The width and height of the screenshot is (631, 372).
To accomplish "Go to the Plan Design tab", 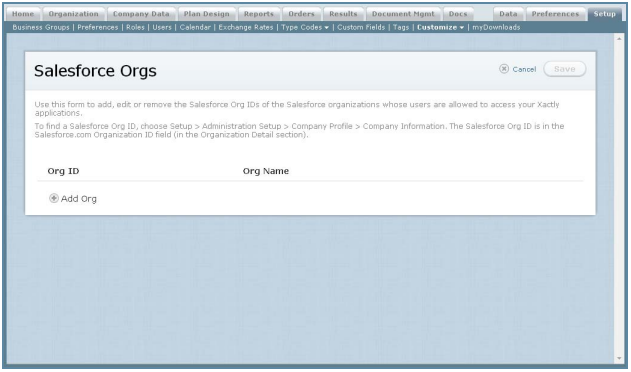I will [x=207, y=14].
